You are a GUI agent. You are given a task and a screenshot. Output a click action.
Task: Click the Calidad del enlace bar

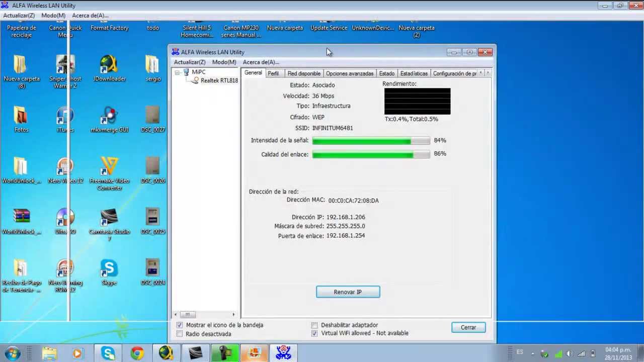[371, 154]
